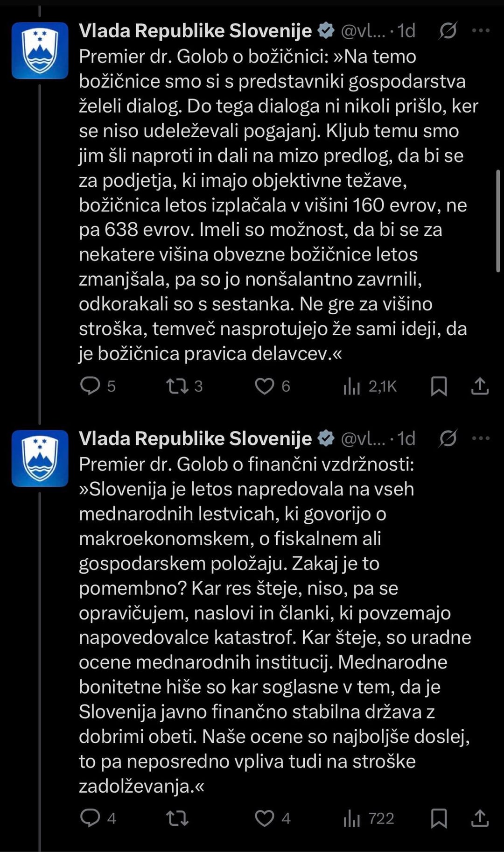This screenshot has height=852, width=504.
Task: View analytics of the božičnica tweet
Action: coord(352,387)
